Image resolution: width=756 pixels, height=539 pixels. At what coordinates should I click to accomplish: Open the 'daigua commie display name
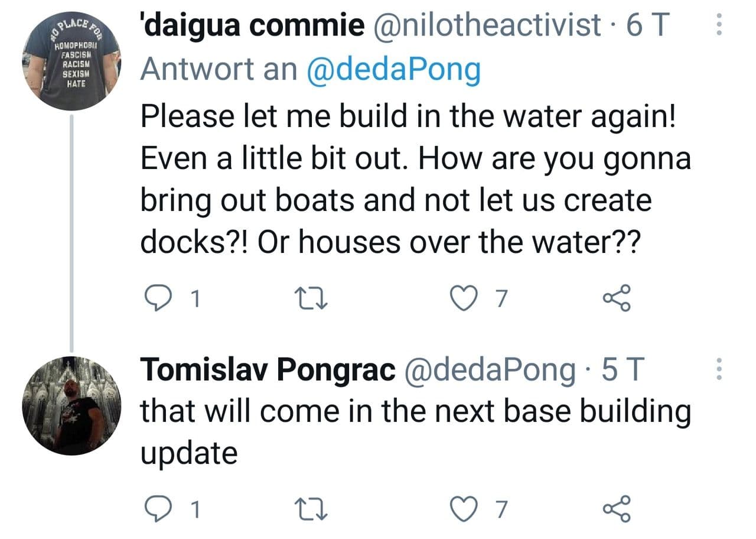coord(252,25)
